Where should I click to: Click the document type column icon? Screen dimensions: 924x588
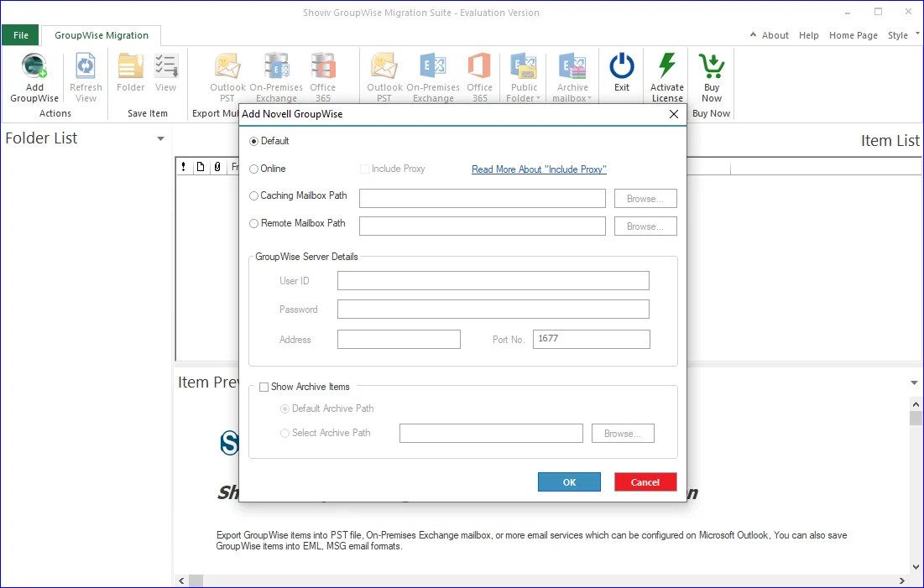pyautogui.click(x=201, y=167)
